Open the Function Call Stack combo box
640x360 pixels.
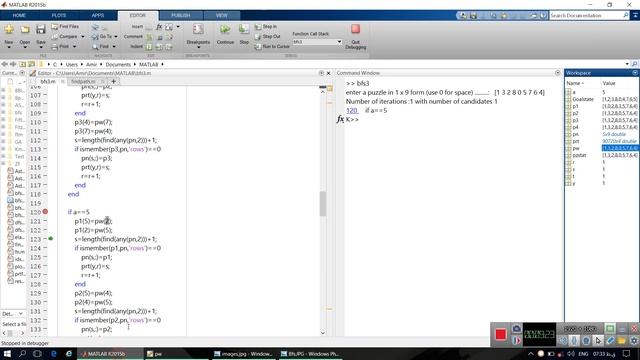tap(317, 42)
